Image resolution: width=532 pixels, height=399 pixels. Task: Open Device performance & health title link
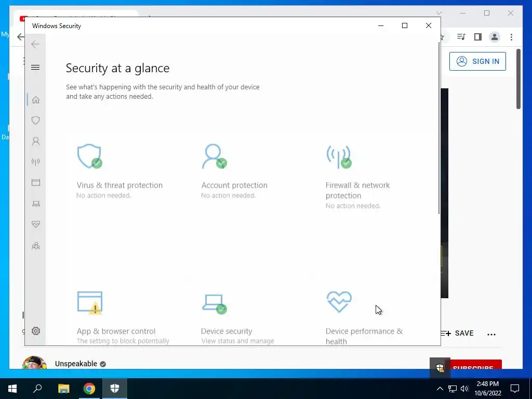[x=364, y=336]
